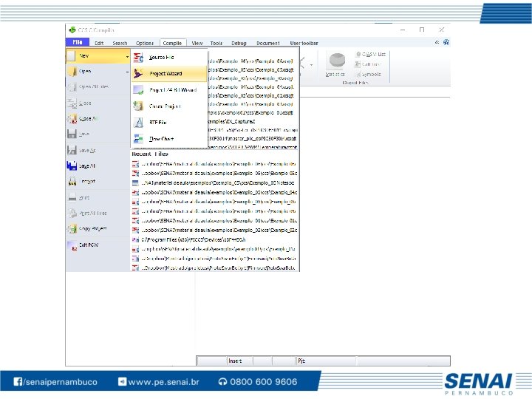This screenshot has height=399, width=532.
Task: Click the C/ASM List ribbon button
Action: click(x=370, y=54)
